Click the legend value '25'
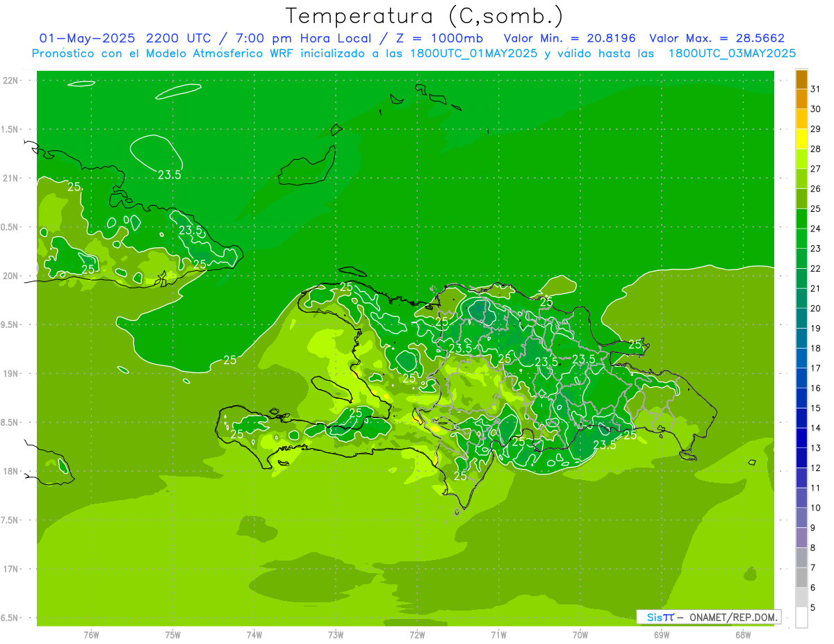Image resolution: width=834 pixels, height=644 pixels. coord(815,208)
